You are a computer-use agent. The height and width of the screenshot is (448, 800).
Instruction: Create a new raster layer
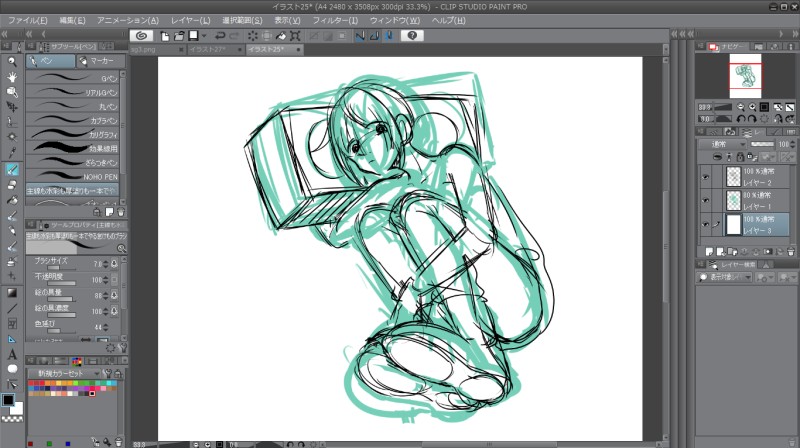[709, 252]
